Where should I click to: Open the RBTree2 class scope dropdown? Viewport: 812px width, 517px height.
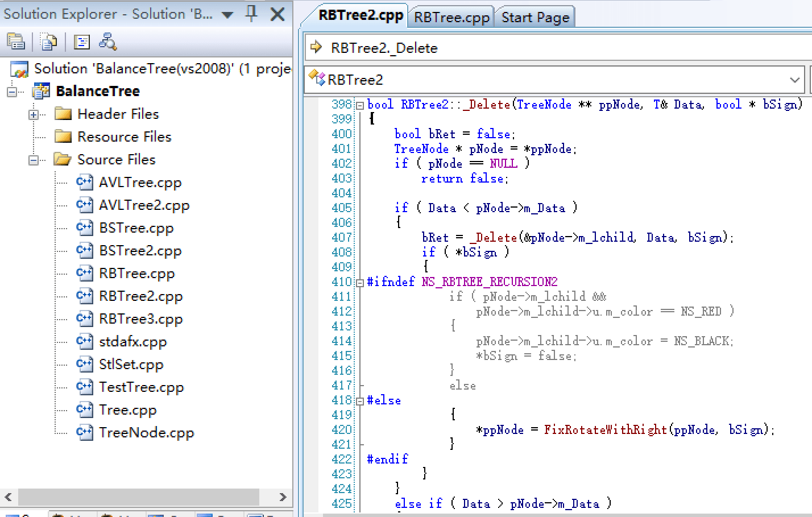(795, 80)
